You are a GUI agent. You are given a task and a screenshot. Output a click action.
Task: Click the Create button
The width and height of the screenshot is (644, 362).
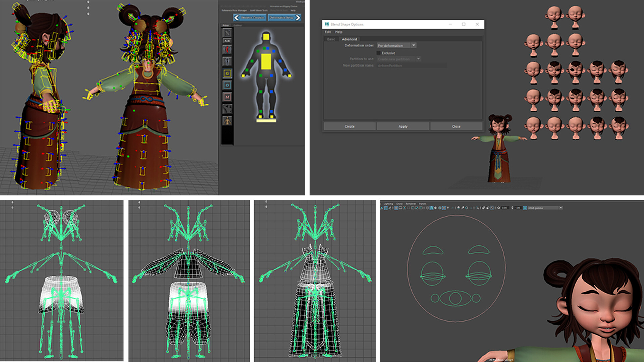pos(350,126)
